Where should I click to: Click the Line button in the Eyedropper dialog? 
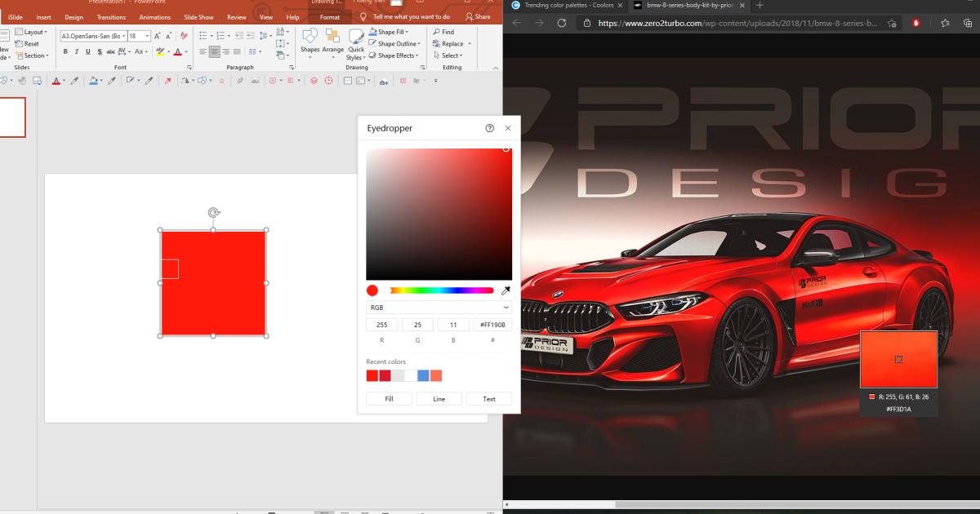point(439,399)
